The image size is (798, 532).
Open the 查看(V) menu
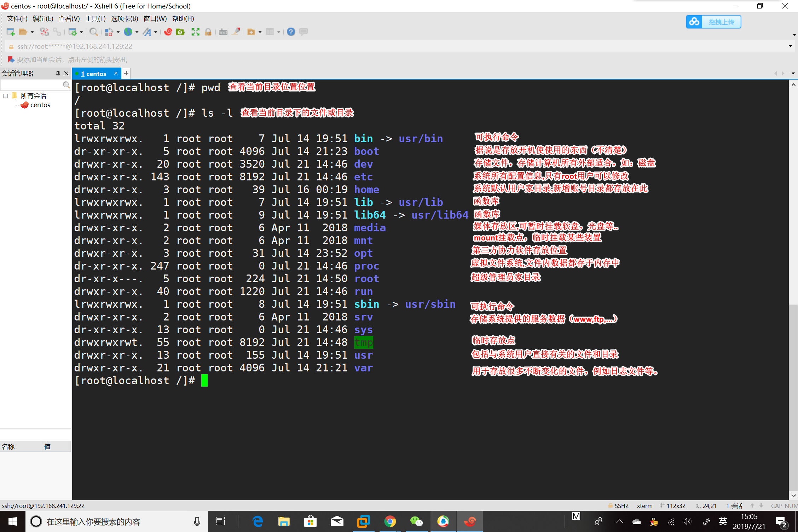(69, 19)
